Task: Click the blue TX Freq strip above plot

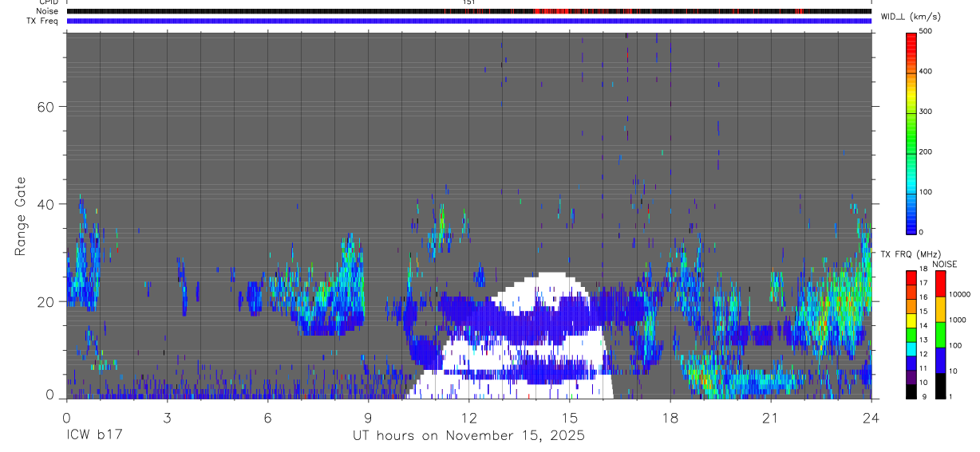Action: point(468,21)
